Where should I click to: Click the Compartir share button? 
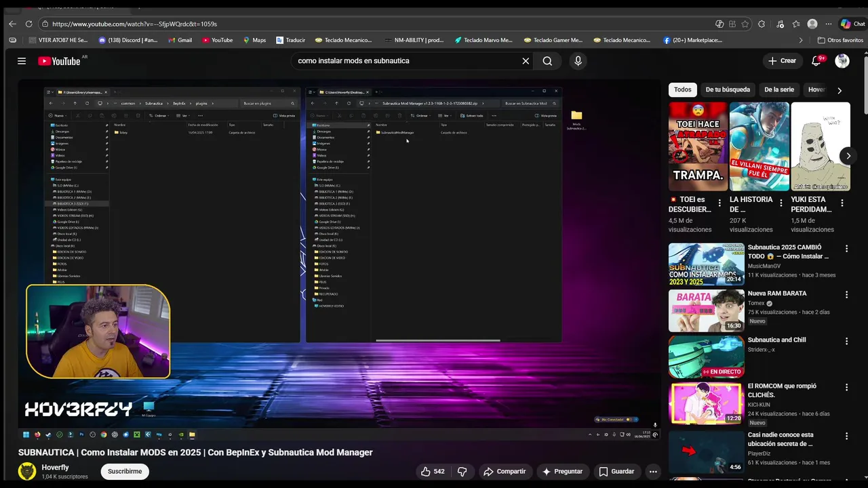click(x=504, y=471)
